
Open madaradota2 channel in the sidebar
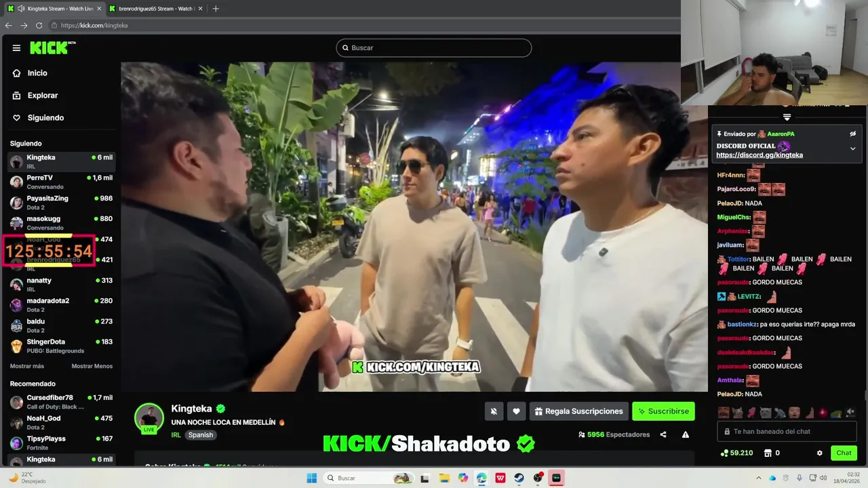click(x=61, y=304)
